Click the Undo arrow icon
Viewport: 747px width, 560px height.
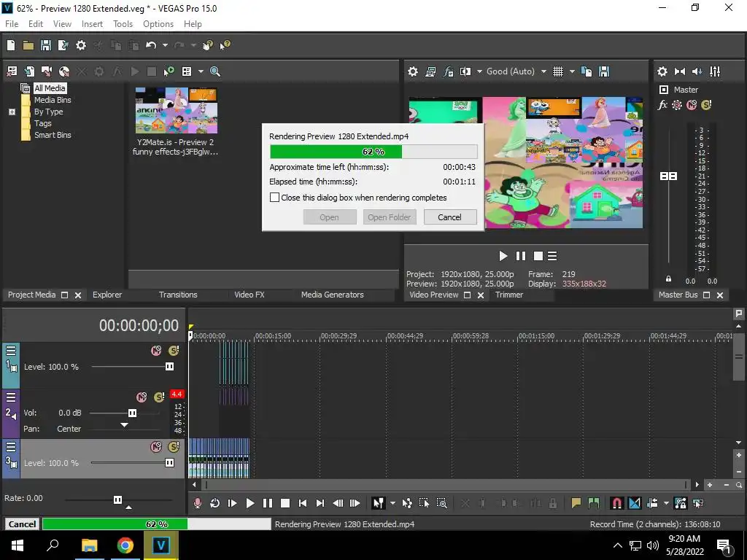coord(151,45)
